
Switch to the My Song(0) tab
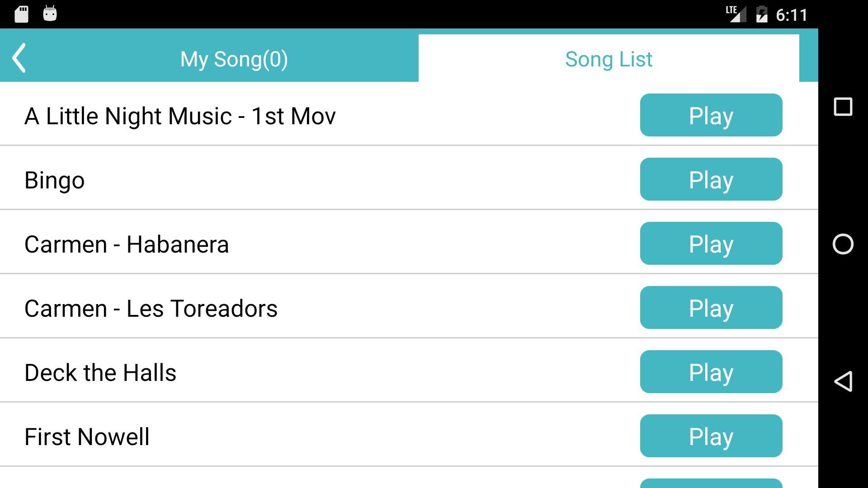tap(234, 59)
